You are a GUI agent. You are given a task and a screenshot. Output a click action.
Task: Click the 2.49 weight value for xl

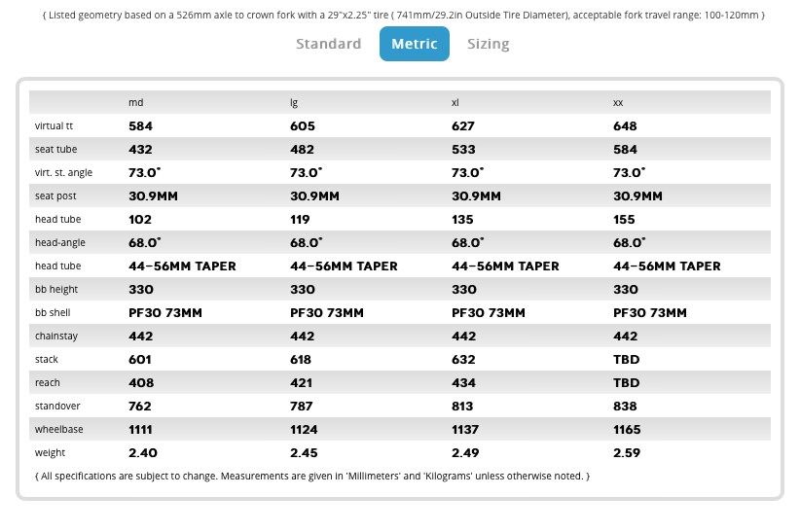pos(466,453)
